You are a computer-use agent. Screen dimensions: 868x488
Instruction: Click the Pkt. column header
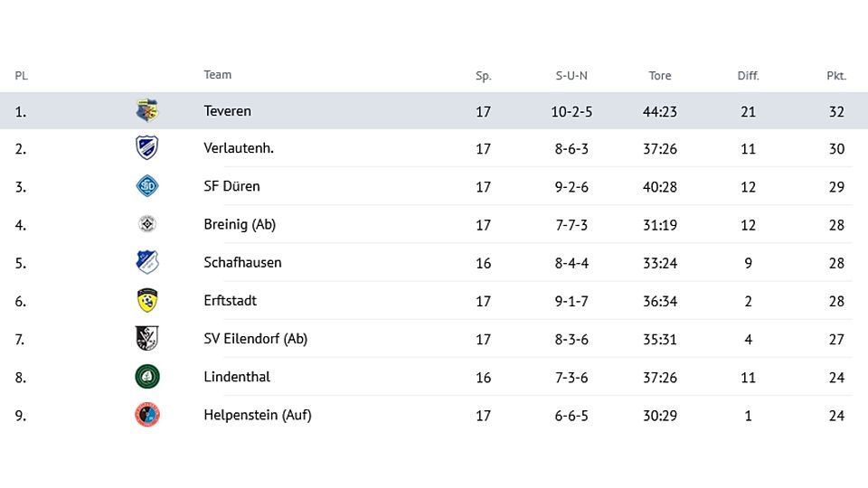point(836,76)
